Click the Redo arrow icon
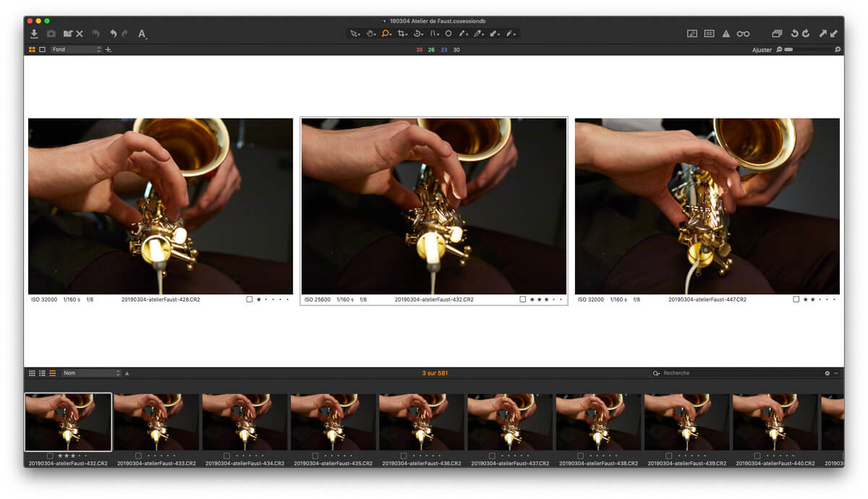Screen dimensions: 868x499 125,33
